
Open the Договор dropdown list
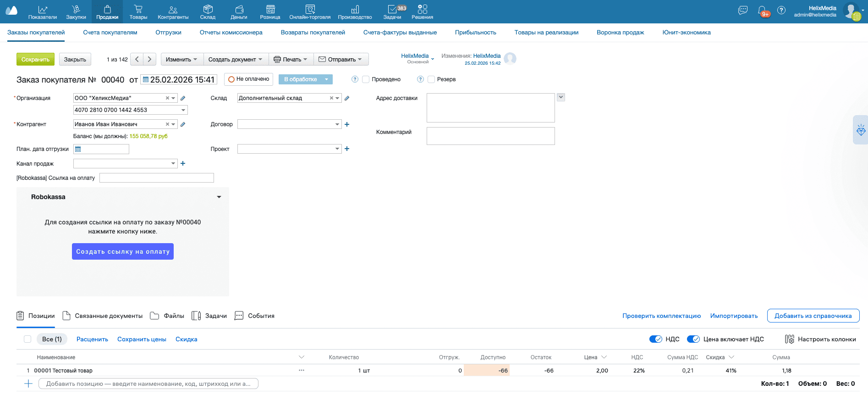(x=337, y=124)
